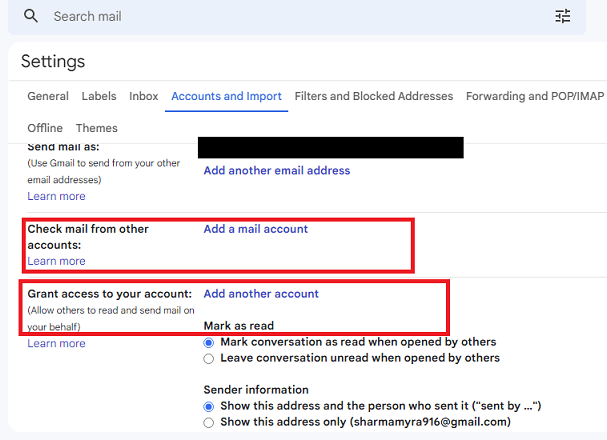607x440 pixels.
Task: Open the Themes tab
Action: (97, 128)
